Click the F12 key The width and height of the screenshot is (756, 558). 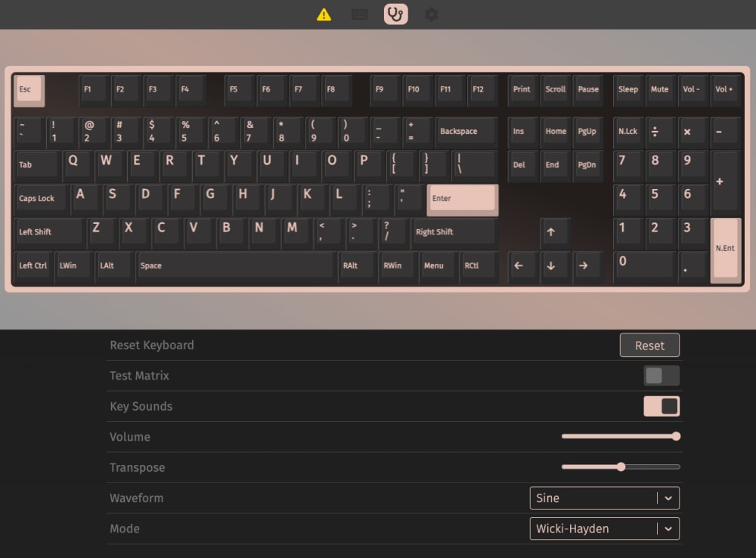(482, 91)
